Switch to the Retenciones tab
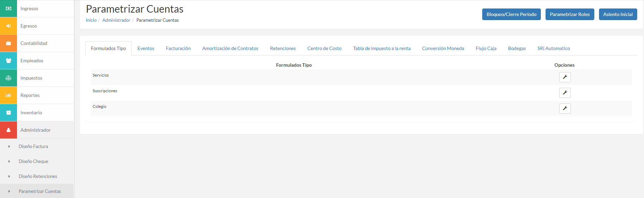Image resolution: width=644 pixels, height=198 pixels. (x=283, y=48)
